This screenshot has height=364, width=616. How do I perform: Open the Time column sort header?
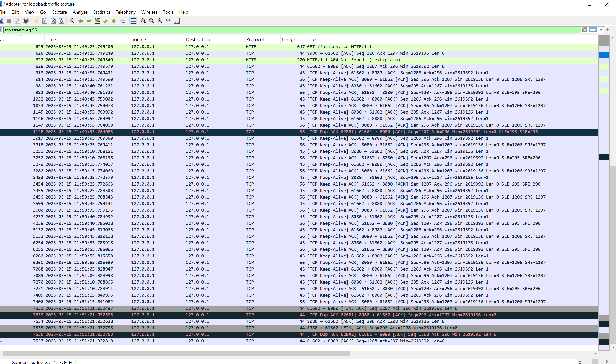click(51, 39)
